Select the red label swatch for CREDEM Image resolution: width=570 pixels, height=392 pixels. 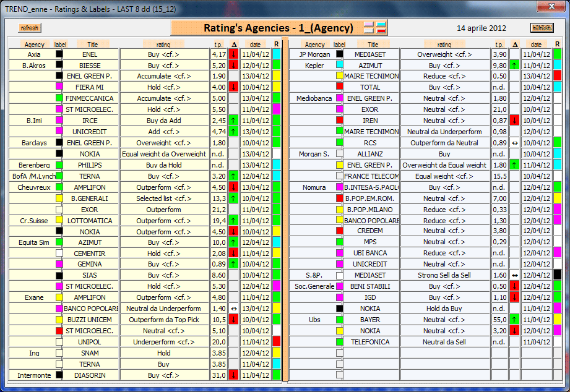340,231
